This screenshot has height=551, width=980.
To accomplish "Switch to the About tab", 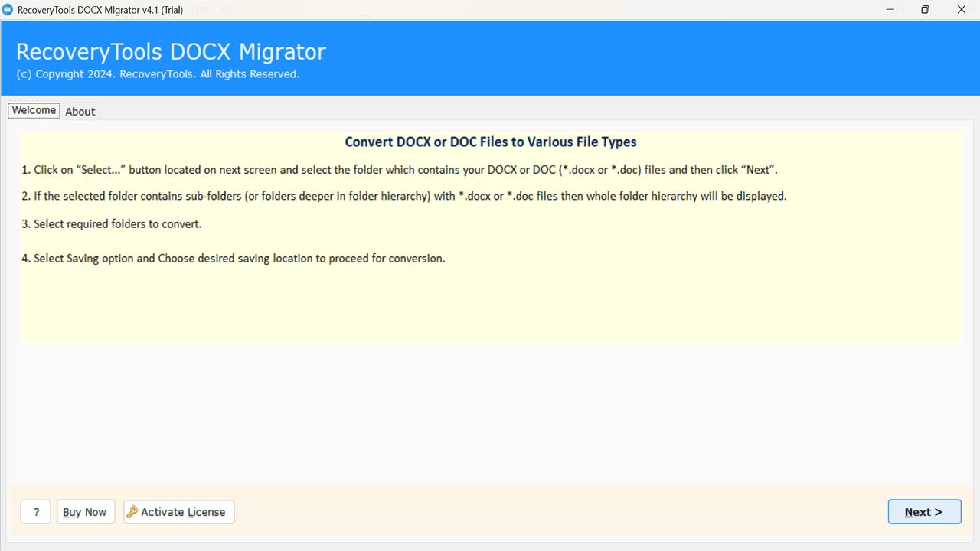I will pos(80,112).
